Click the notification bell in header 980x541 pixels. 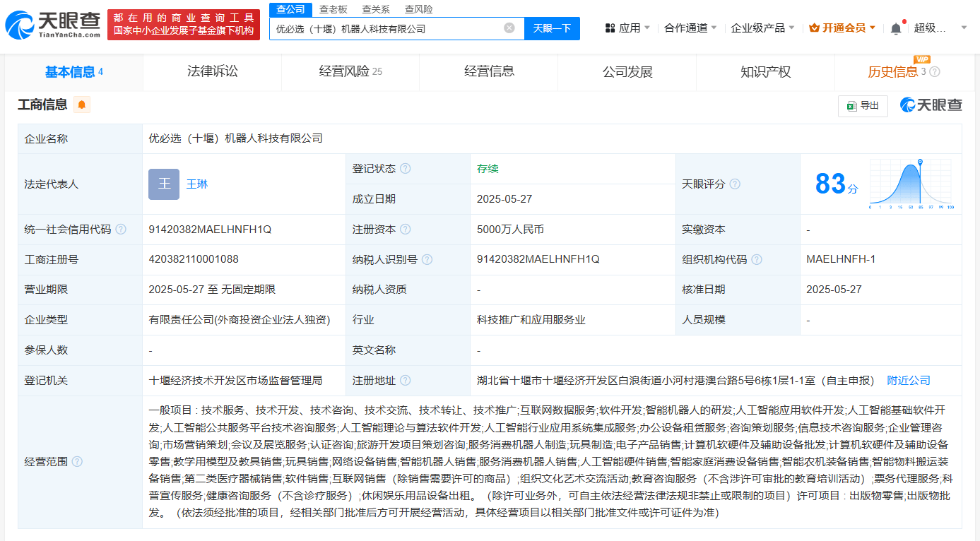(896, 28)
